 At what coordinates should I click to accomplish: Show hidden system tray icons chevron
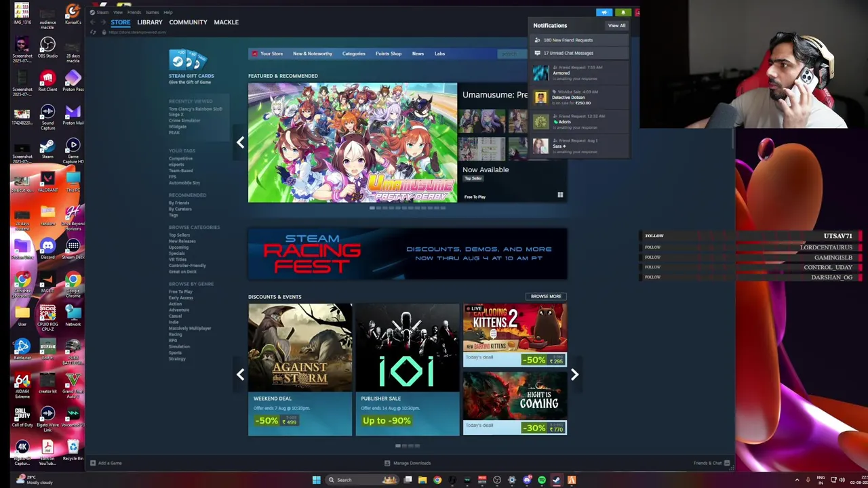tap(797, 480)
